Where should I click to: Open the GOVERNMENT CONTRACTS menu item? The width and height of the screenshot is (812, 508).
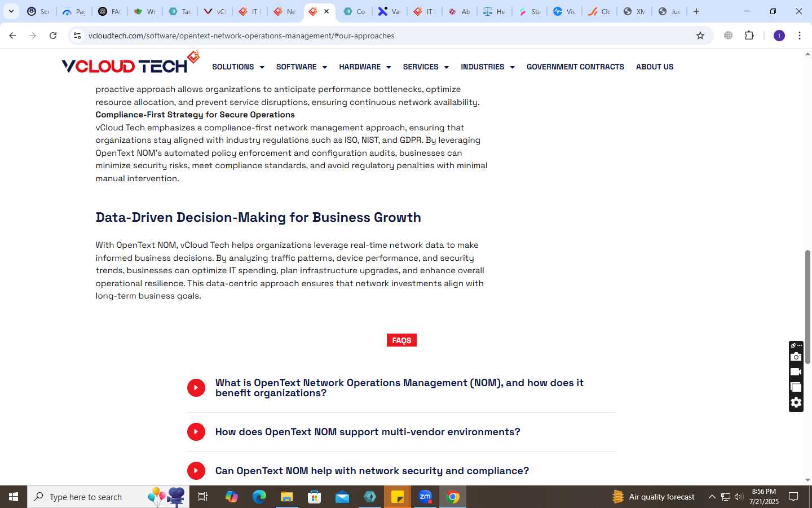tap(575, 67)
